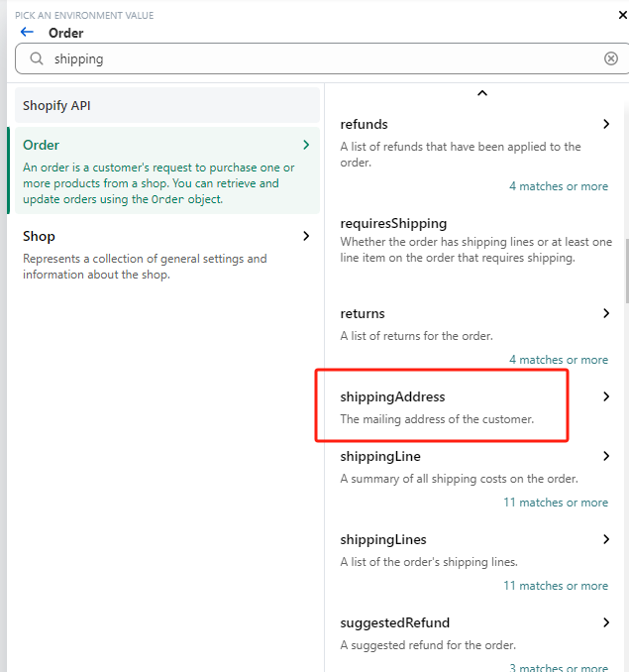Viewport: 629px width, 672px height.
Task: Click the results panel vertical scrollbar
Action: pyautogui.click(x=627, y=271)
